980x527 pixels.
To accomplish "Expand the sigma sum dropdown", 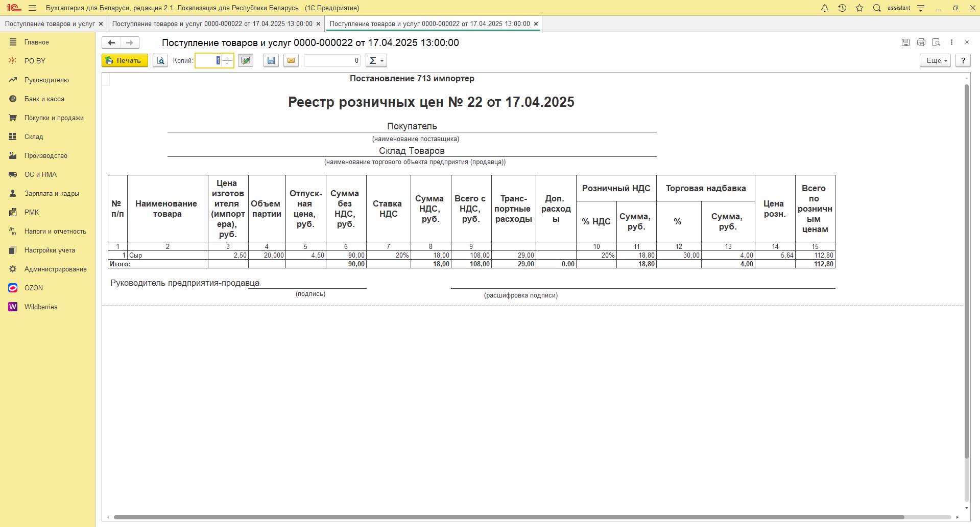I will click(376, 61).
